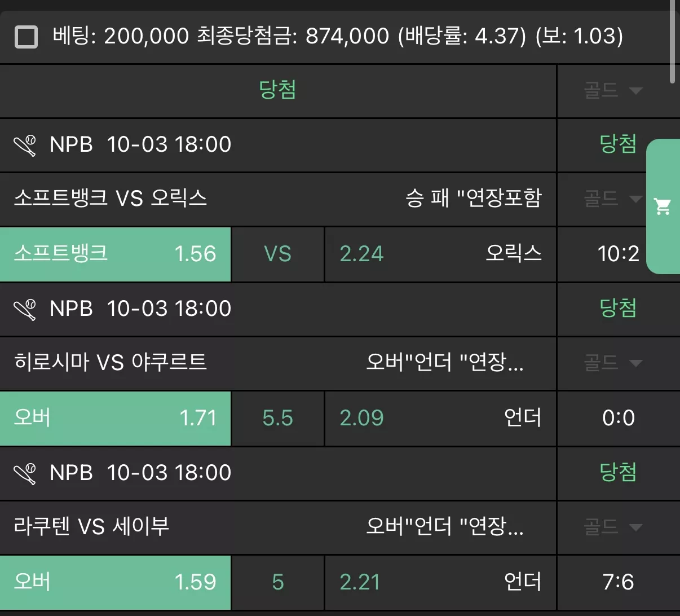Viewport: 680px width, 616px height.
Task: Choose 오버 1.71 for 히로시마 game
Action: 115,419
